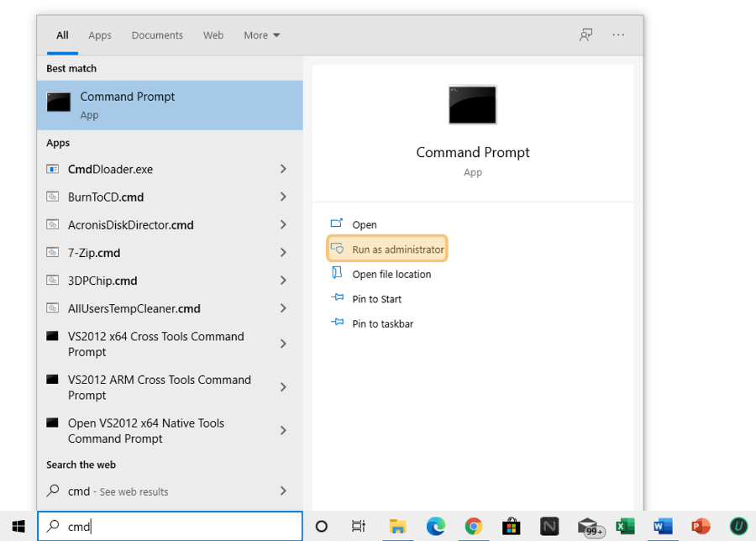Click the web search magnifier icon for cmd
This screenshot has height=541, width=756.
click(53, 491)
